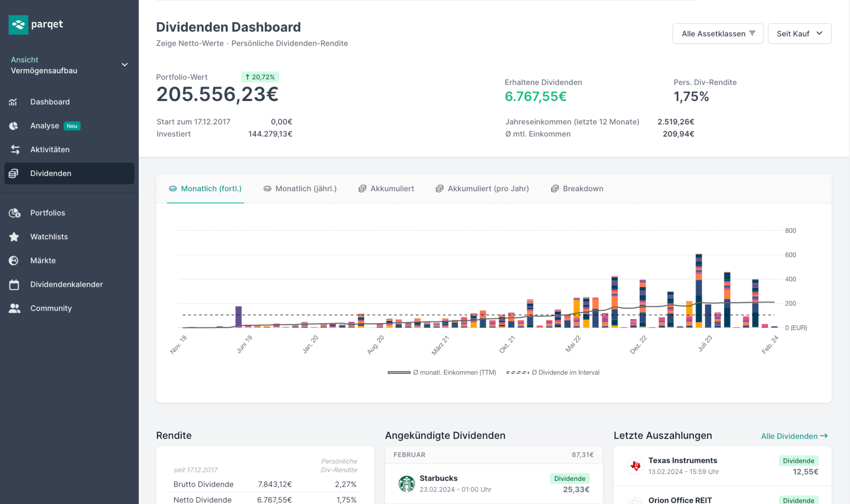Viewport: 850px width, 504px height.
Task: Switch to Monatlich (fortl.) tab
Action: [206, 189]
